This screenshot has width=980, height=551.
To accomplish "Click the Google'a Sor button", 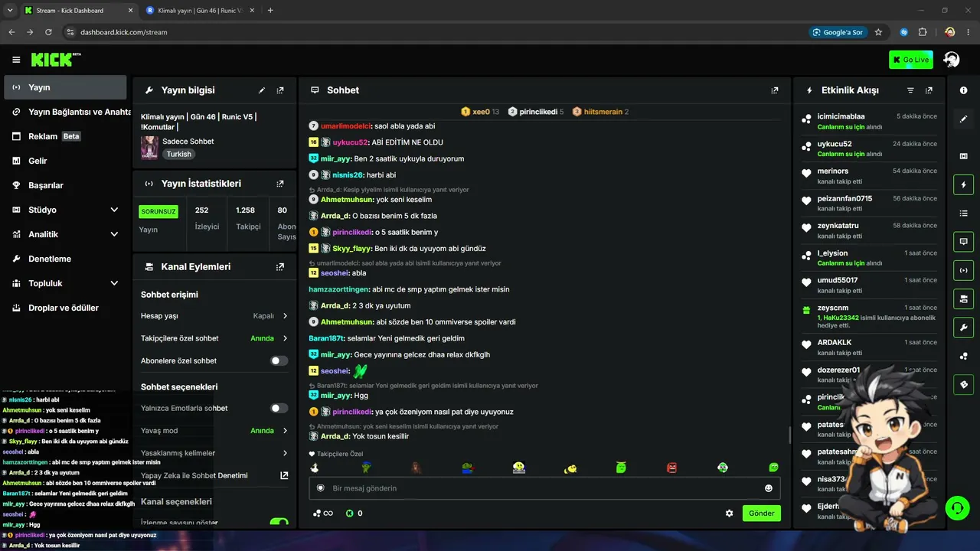I will [838, 32].
